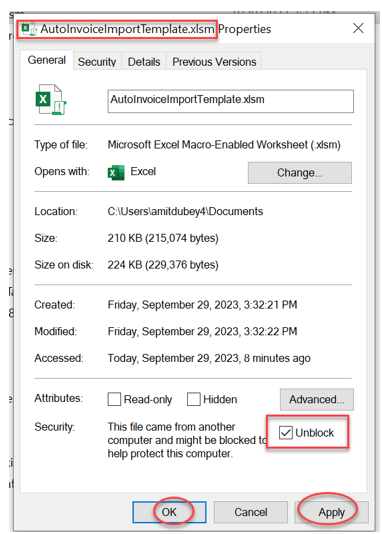Check the Unblock checkbox

285,433
